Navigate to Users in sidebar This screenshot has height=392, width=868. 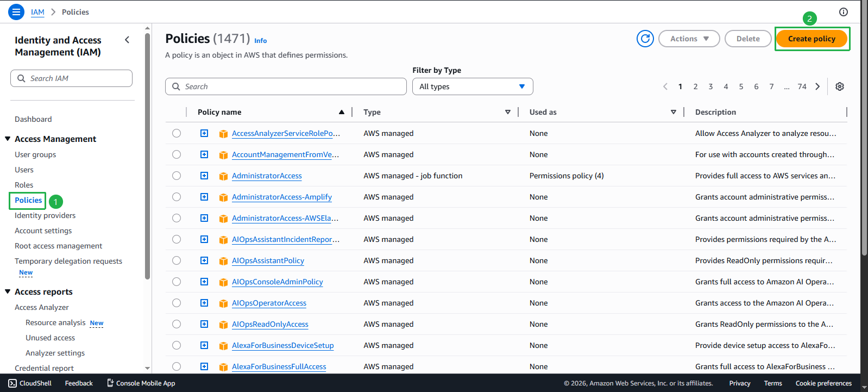[x=24, y=170]
